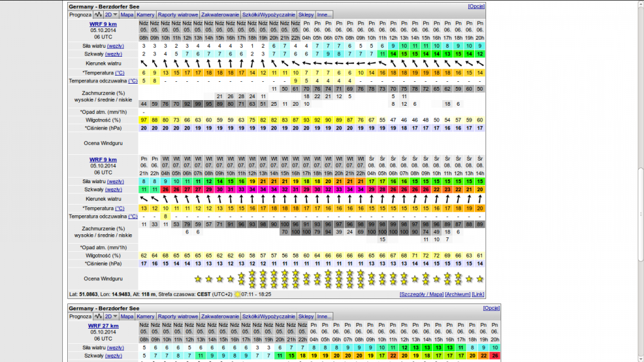Click 'Germany - Berzdorfer See' title of lower widget
Viewport: 644px width, 362px height.
click(104, 308)
